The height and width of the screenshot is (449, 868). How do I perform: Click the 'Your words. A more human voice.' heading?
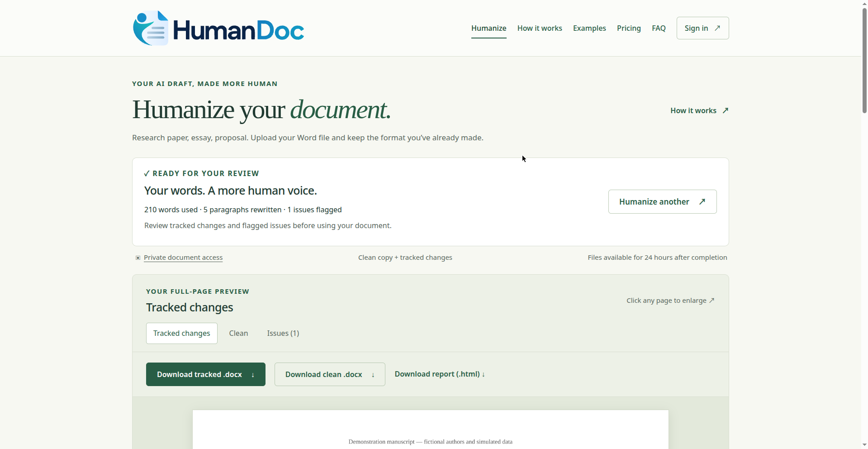[230, 191]
